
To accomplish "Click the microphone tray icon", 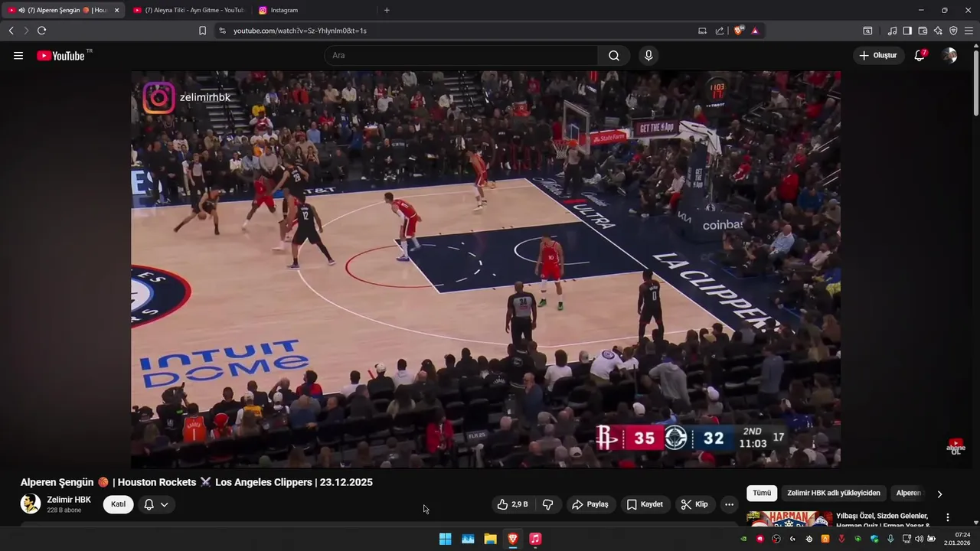I will [x=890, y=539].
